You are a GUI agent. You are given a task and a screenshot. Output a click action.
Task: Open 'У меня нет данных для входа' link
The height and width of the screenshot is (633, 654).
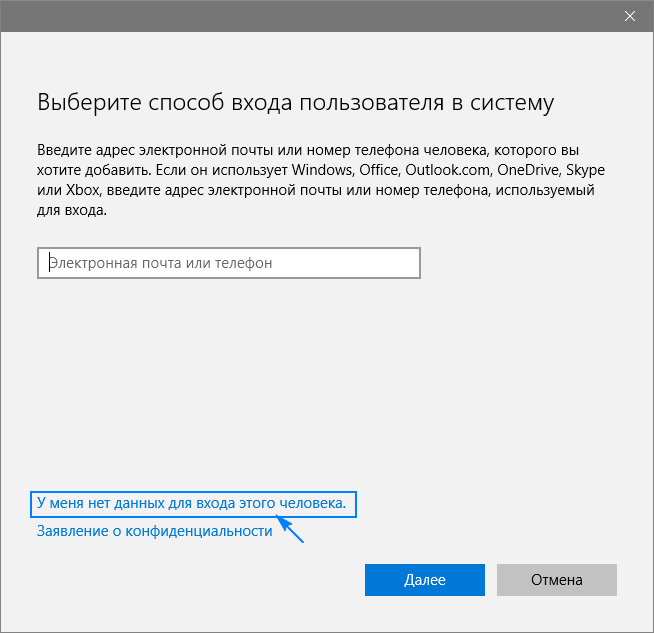(191, 504)
